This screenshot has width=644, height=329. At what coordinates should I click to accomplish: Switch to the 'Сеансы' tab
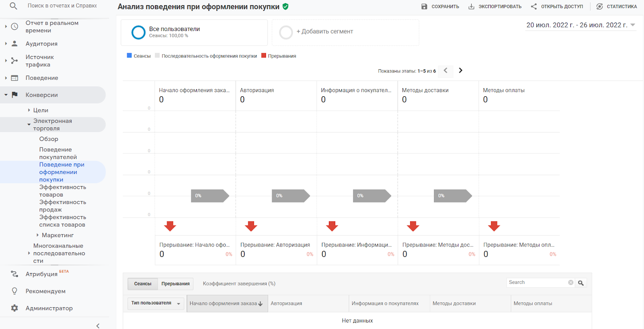click(x=143, y=284)
